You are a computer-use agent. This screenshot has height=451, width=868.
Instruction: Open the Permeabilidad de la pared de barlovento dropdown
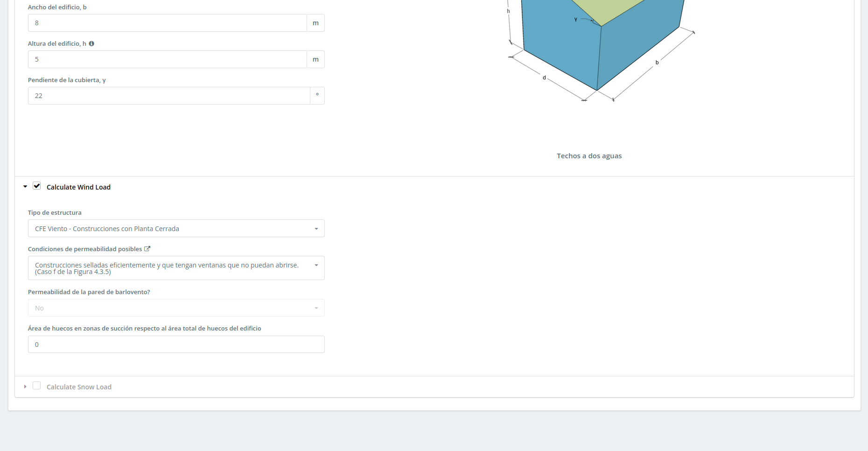point(176,308)
